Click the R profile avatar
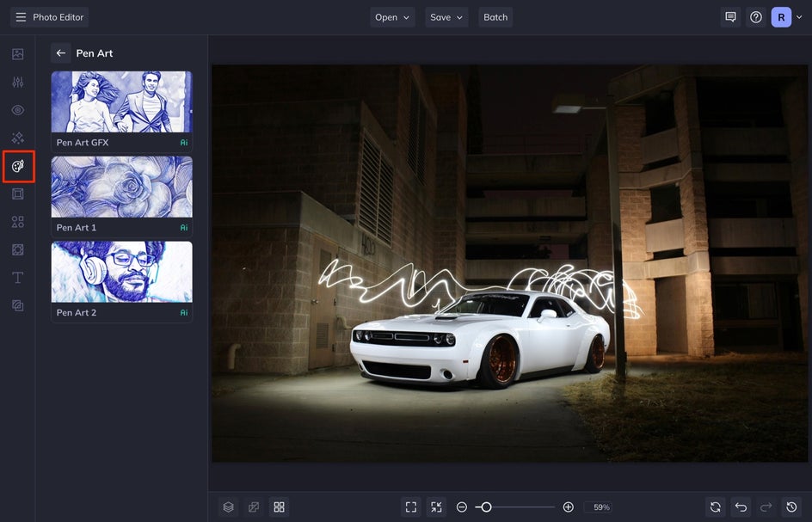812x522 pixels. coord(781,17)
